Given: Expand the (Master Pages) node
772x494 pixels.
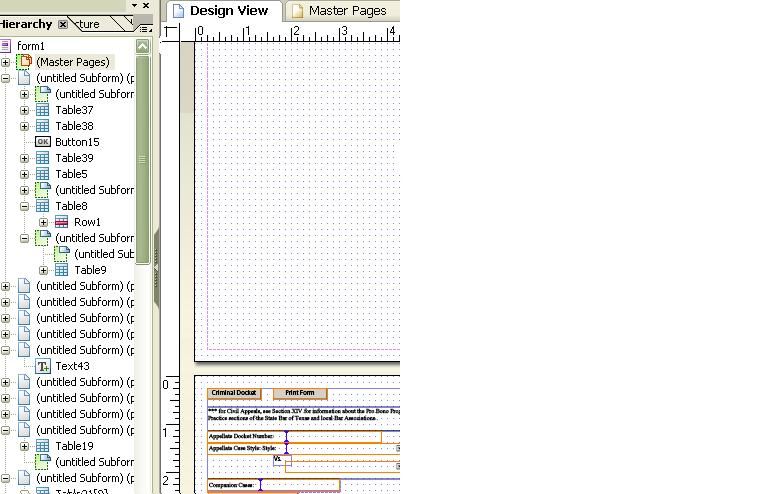Looking at the screenshot, I should [5, 63].
